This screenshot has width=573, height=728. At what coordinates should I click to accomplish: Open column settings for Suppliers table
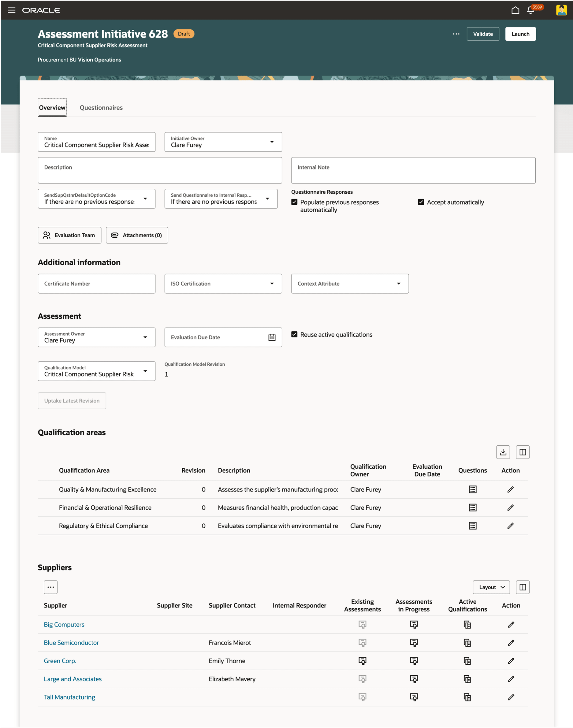(522, 587)
